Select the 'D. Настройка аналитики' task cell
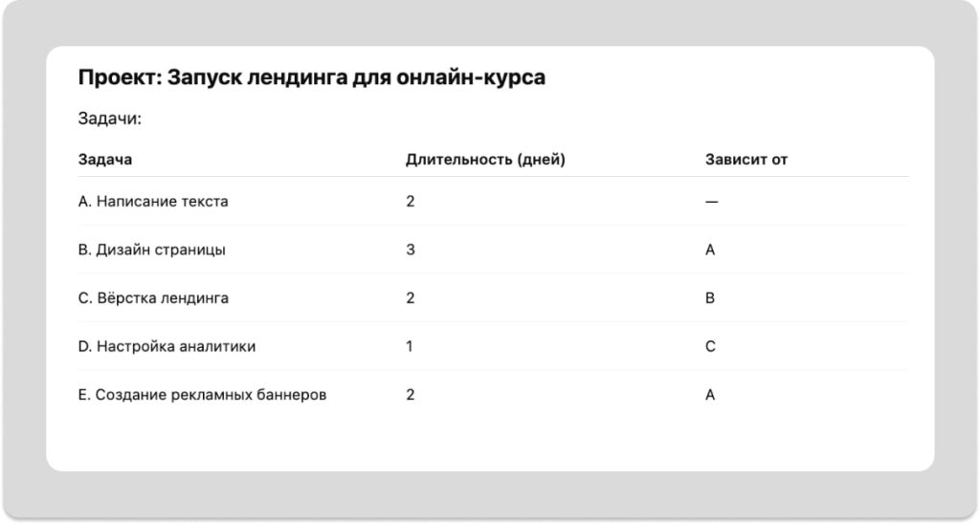 (x=167, y=346)
